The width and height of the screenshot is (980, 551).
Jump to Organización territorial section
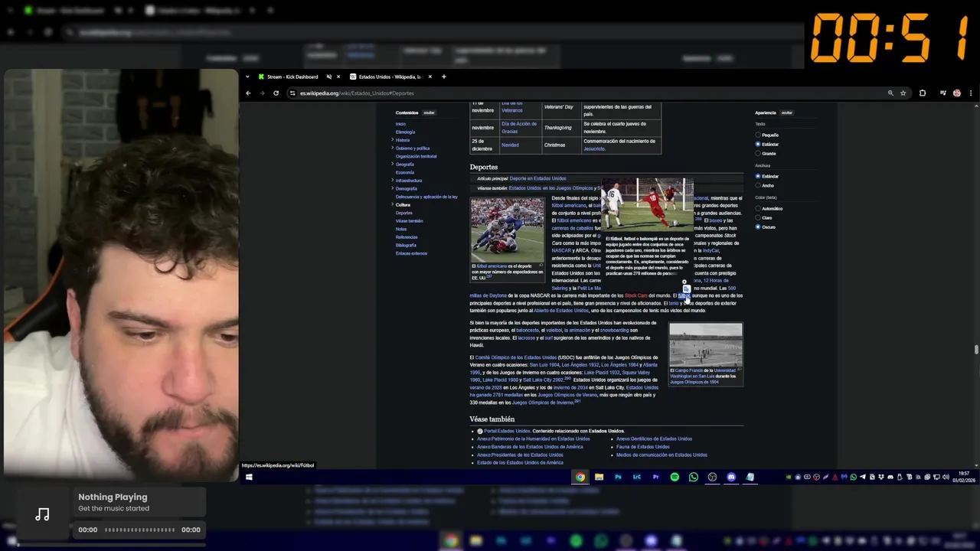coord(416,156)
